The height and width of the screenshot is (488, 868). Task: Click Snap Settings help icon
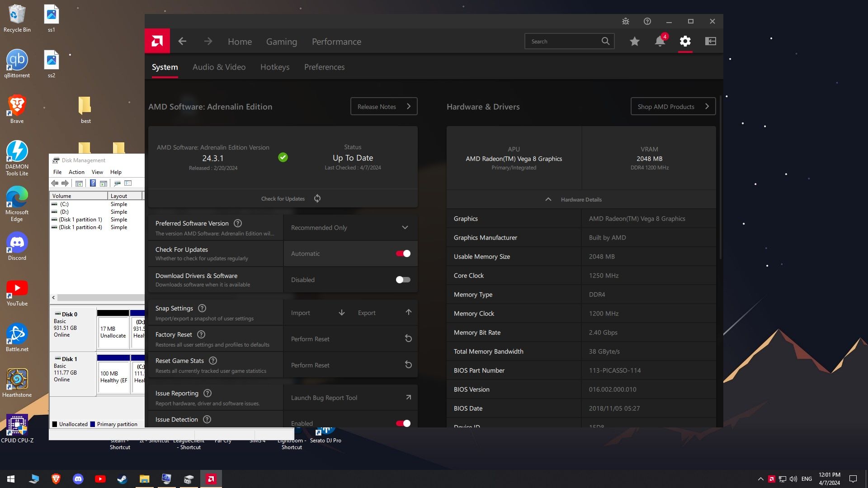[x=202, y=308]
